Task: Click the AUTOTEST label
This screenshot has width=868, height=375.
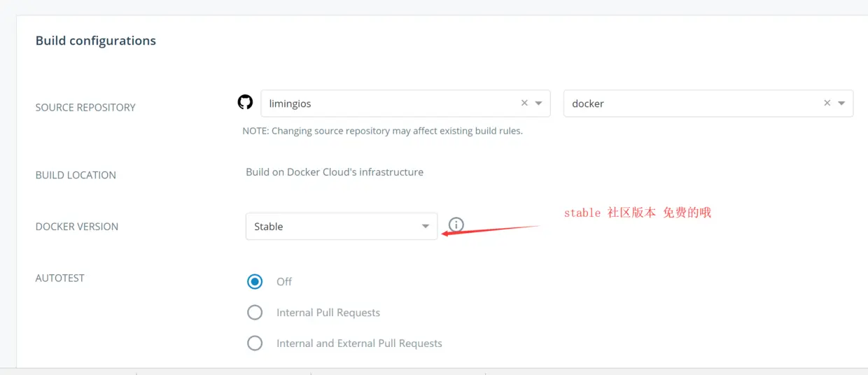Action: (60, 278)
